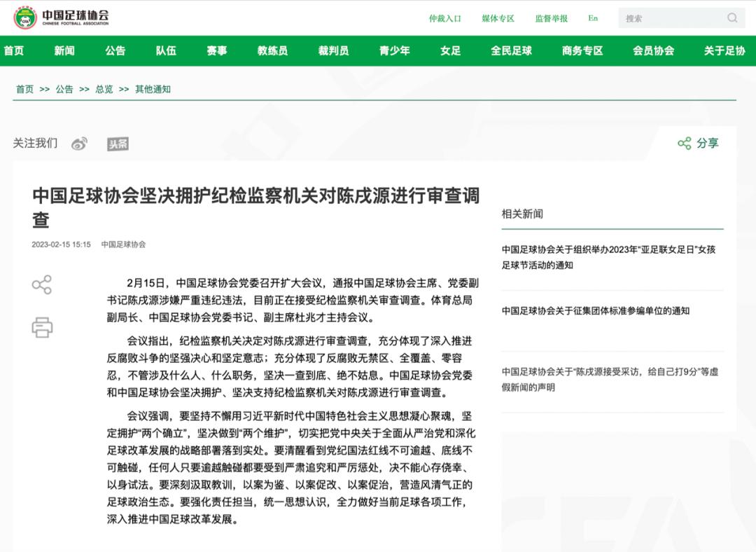Click 其他通知 in the breadcrumb trail

(x=151, y=89)
